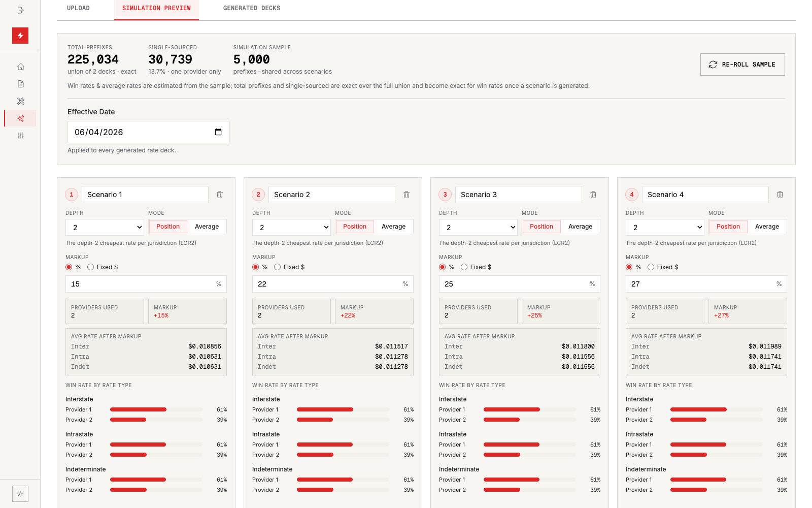The height and width of the screenshot is (508, 812).
Task: Open the Depth dropdown in Scenario 1
Action: (105, 227)
